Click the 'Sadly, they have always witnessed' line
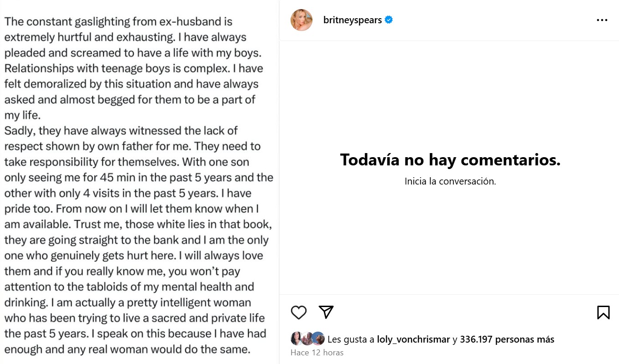This screenshot has height=364, width=619. 121,131
